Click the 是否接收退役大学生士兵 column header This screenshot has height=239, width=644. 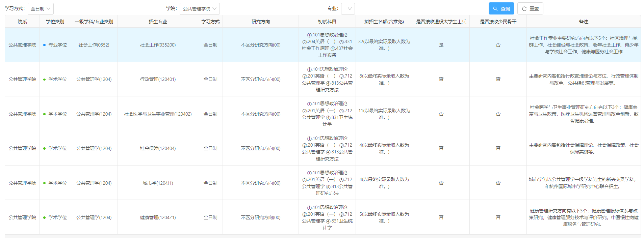pyautogui.click(x=441, y=22)
